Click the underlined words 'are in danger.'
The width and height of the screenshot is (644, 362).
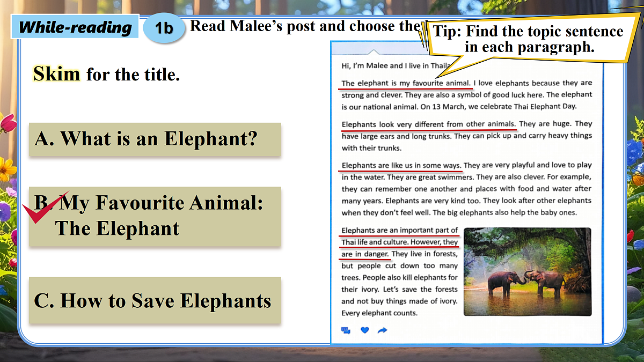365,254
